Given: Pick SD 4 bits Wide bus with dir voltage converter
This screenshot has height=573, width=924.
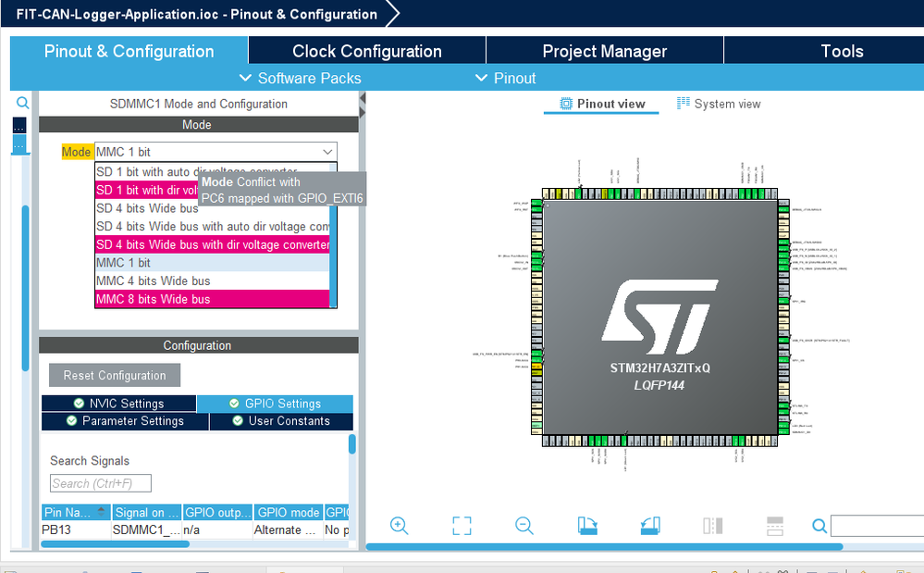Looking at the screenshot, I should (212, 244).
